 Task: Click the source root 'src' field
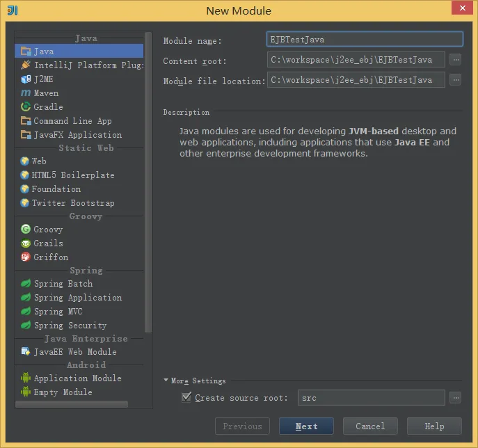pyautogui.click(x=372, y=398)
